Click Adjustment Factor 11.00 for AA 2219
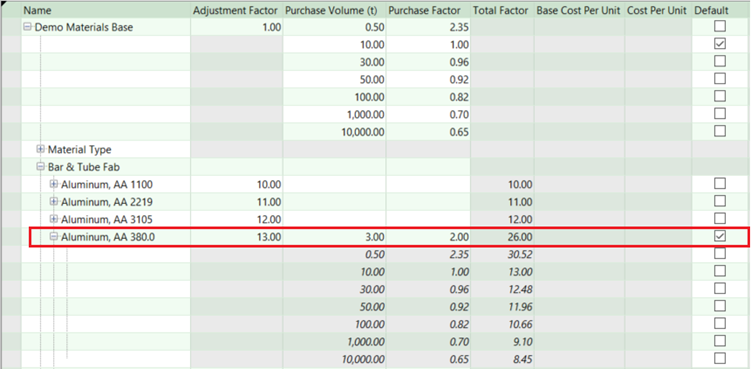 point(237,202)
